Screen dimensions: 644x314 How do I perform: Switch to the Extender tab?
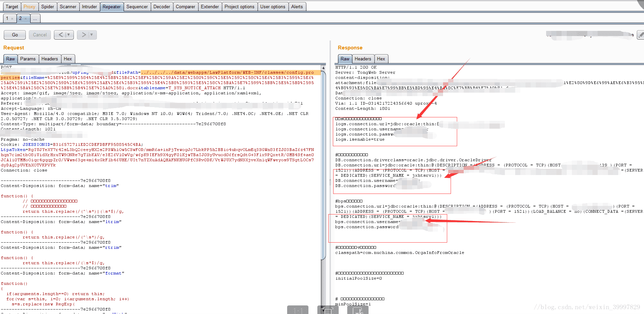(210, 7)
